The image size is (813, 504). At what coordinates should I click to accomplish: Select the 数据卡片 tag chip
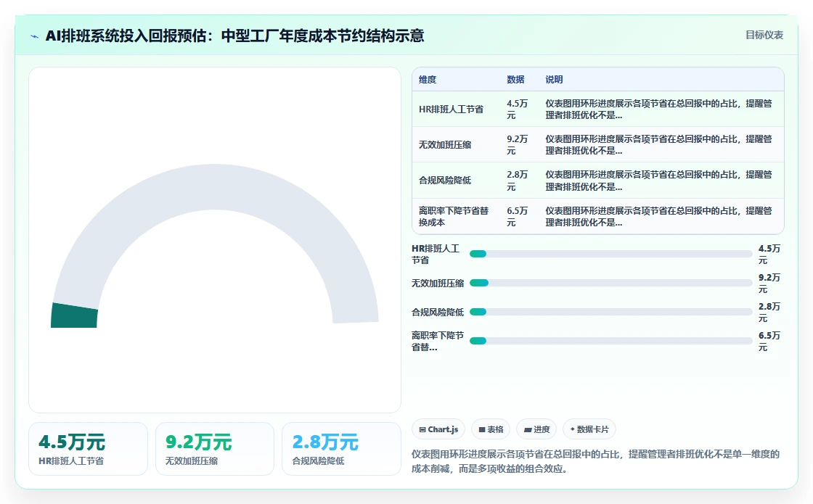click(589, 429)
